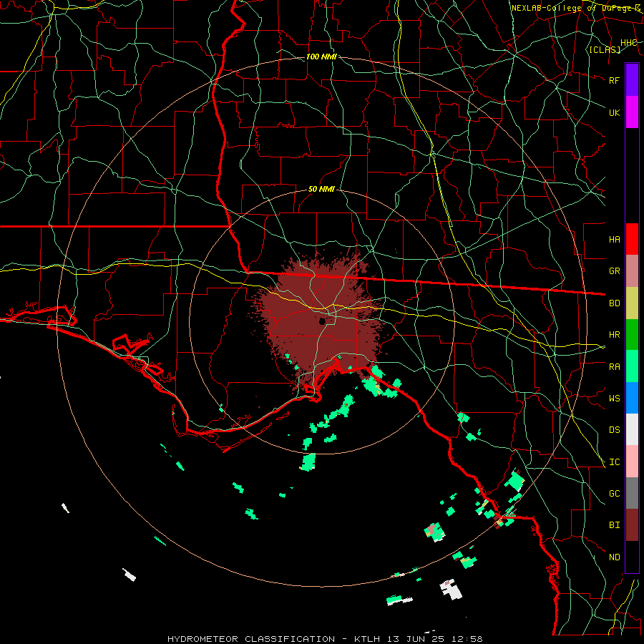Click the BI legend label
This screenshot has width=644, height=644.
coord(614,525)
